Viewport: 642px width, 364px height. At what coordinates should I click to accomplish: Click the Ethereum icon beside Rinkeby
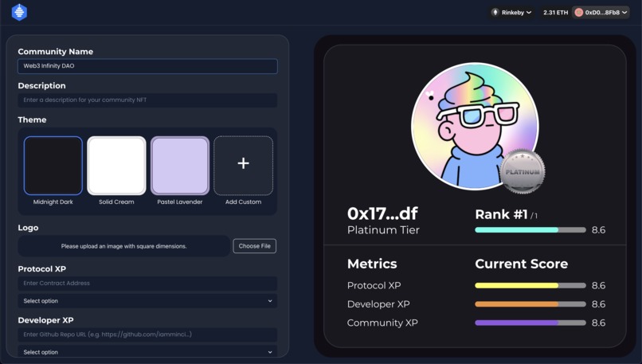pyautogui.click(x=495, y=12)
